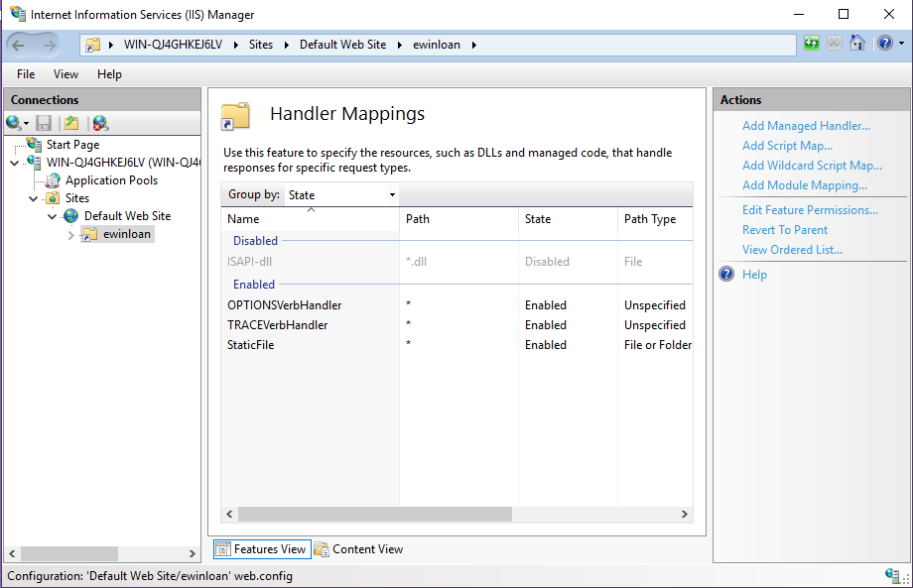Select Start Page in Connections tree
The width and height of the screenshot is (913, 588).
[72, 144]
